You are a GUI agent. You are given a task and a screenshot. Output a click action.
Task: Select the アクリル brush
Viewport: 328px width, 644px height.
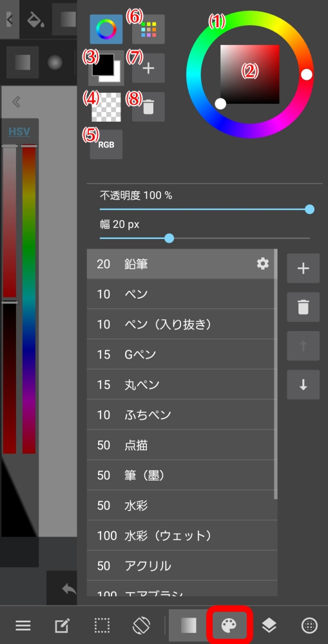[182, 566]
